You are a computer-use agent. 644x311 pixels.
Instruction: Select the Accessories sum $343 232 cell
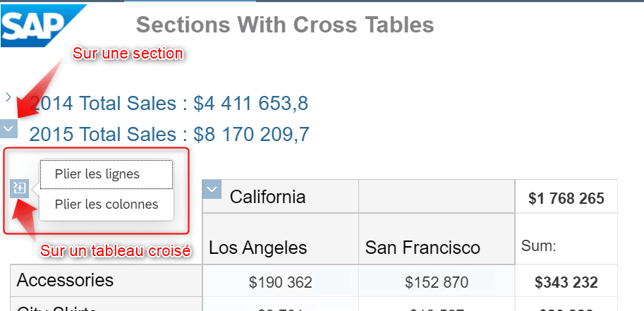click(566, 283)
